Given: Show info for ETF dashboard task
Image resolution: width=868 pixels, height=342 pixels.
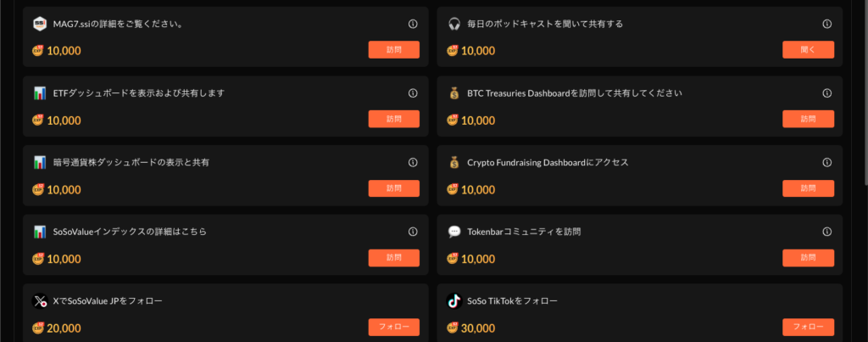Looking at the screenshot, I should 413,93.
